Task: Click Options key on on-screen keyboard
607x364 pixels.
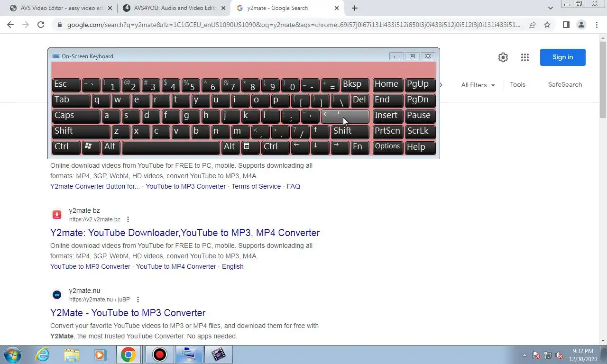Action: pos(388,147)
